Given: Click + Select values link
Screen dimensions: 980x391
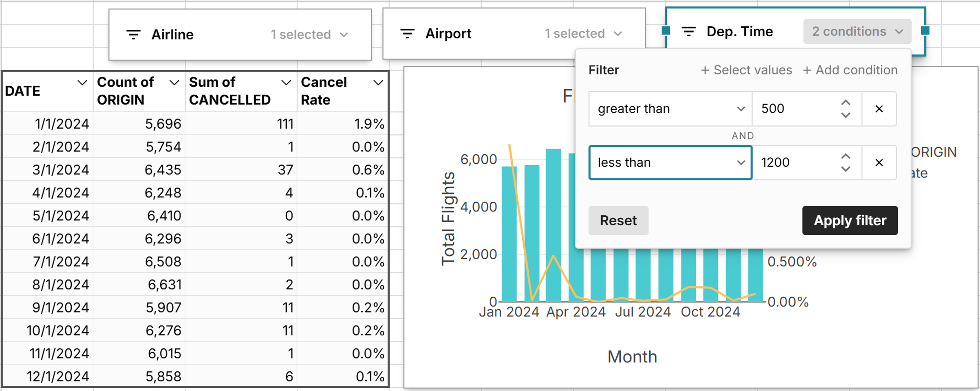Looking at the screenshot, I should (746, 70).
